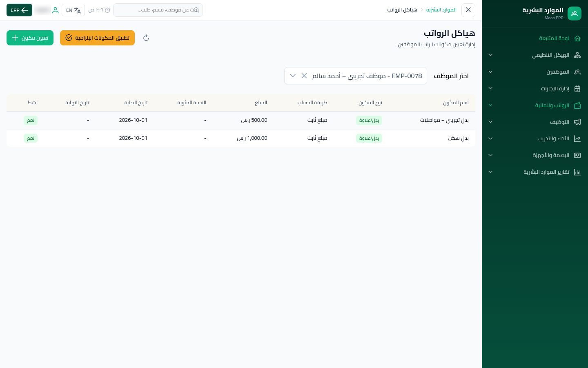Click هياكل الرواتب breadcrumb text

tap(402, 10)
